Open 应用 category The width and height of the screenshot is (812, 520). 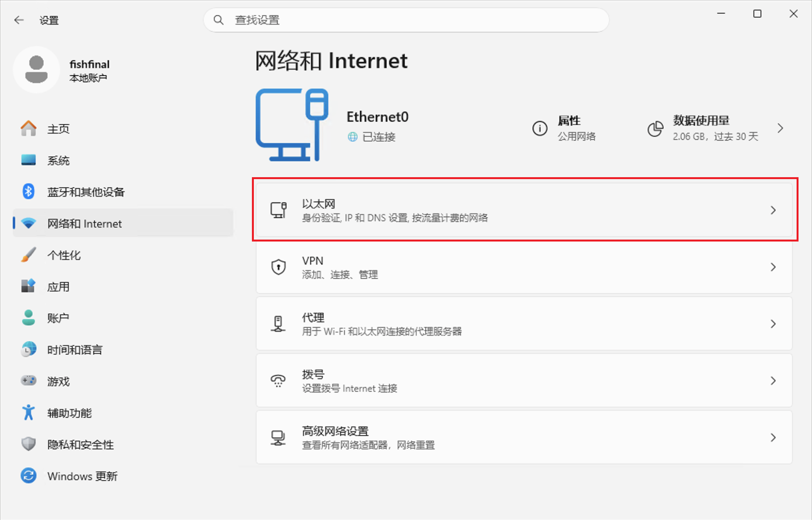click(123, 287)
